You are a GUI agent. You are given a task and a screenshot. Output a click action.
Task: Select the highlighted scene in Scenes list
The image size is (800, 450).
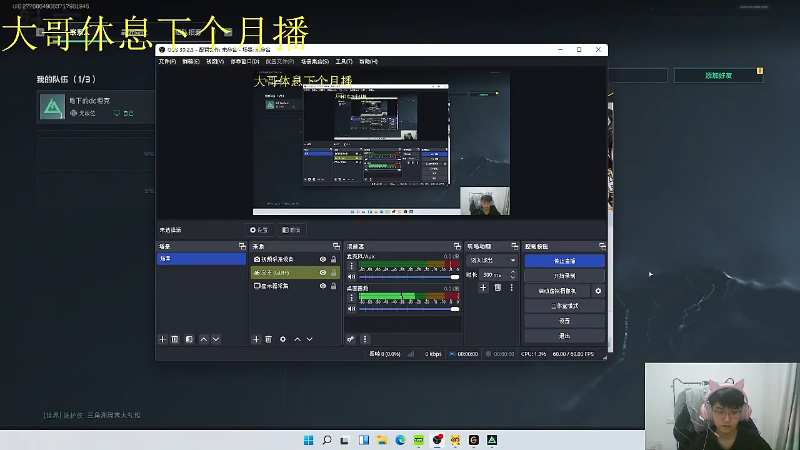pyautogui.click(x=201, y=259)
